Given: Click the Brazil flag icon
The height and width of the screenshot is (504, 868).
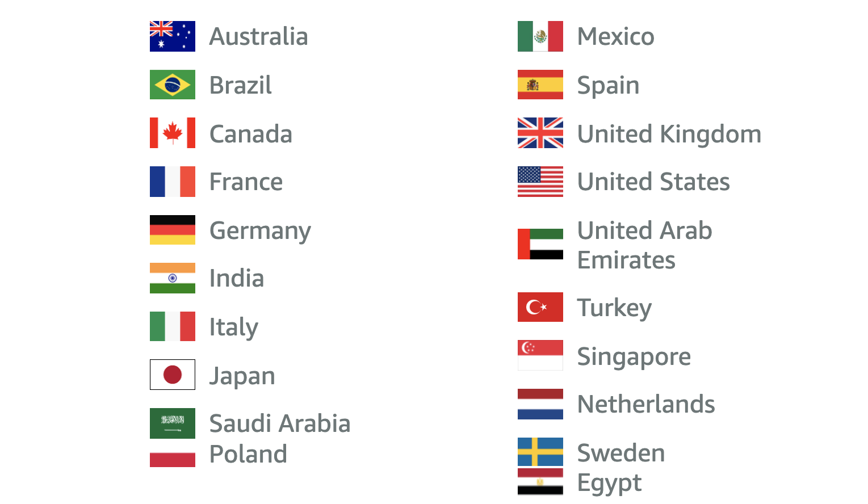Looking at the screenshot, I should (x=173, y=85).
